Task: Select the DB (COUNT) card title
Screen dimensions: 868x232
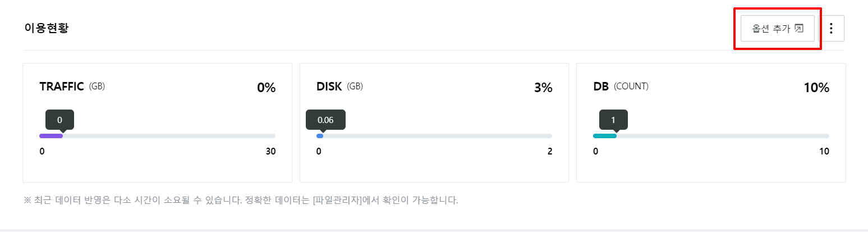Action: coord(621,87)
